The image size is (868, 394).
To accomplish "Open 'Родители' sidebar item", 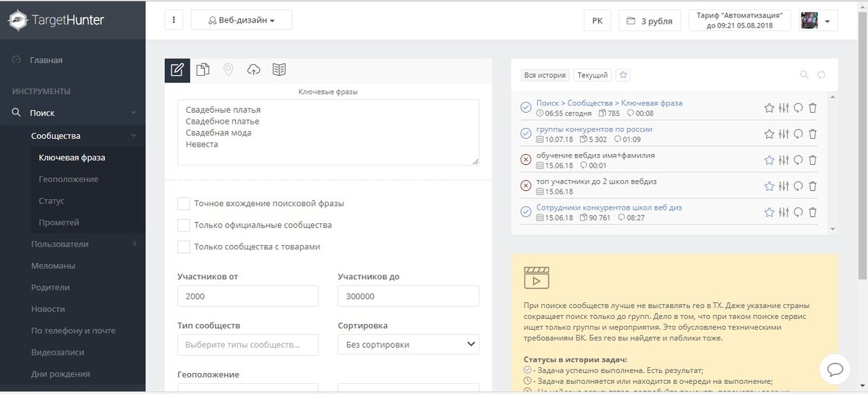I will [51, 288].
